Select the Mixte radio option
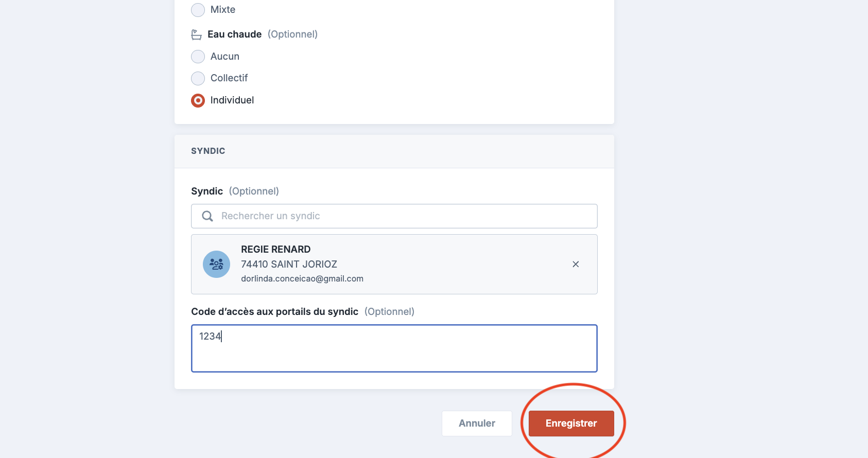 click(198, 10)
